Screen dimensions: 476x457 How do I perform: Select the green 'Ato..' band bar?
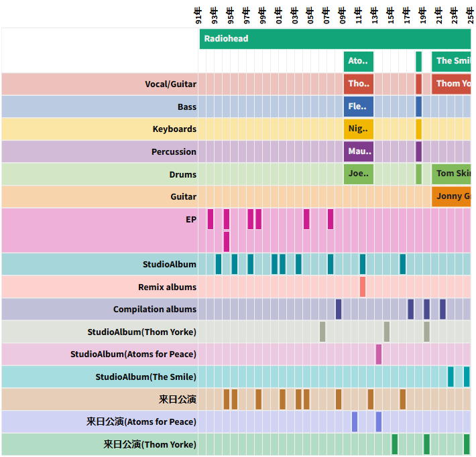[359, 61]
